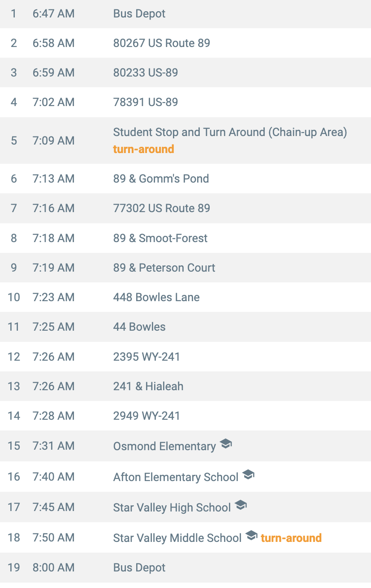Click the graduation cap by Star Valley Middle School
371x588 pixels.
tap(251, 536)
